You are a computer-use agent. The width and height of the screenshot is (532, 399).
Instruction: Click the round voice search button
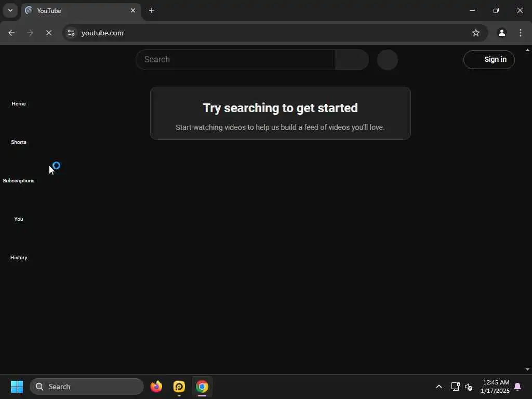pyautogui.click(x=388, y=60)
